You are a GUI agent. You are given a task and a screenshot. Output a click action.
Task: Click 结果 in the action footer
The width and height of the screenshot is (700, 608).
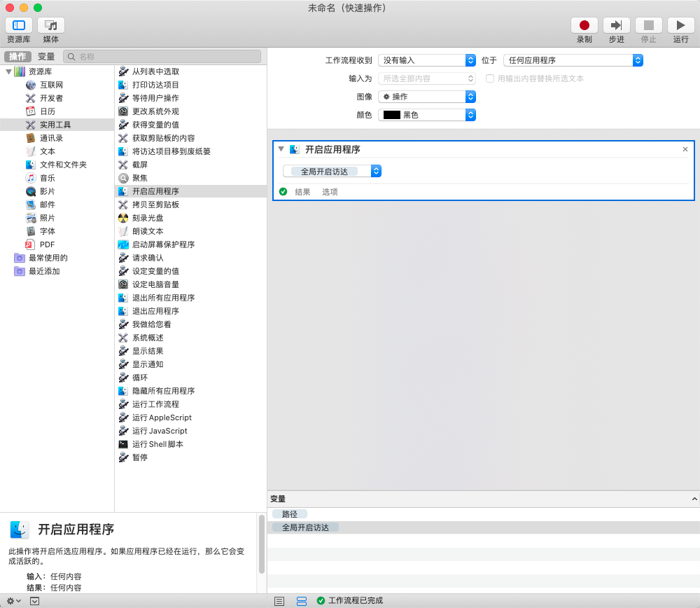pyautogui.click(x=302, y=192)
